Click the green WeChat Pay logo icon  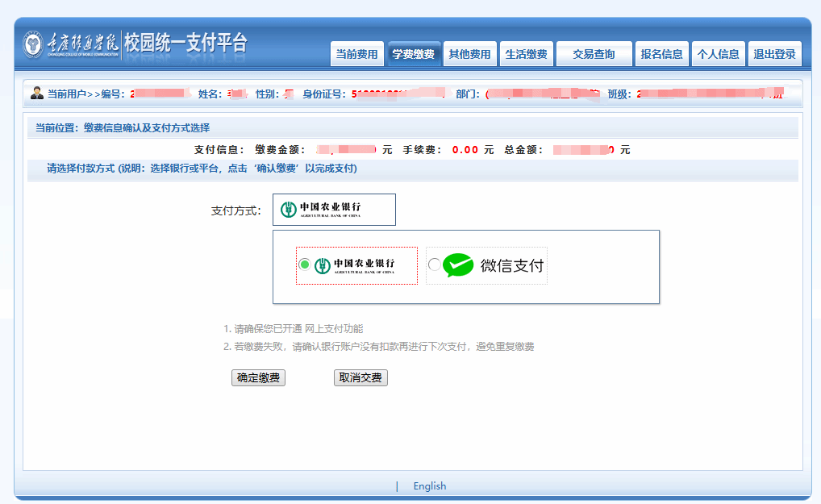coord(458,265)
